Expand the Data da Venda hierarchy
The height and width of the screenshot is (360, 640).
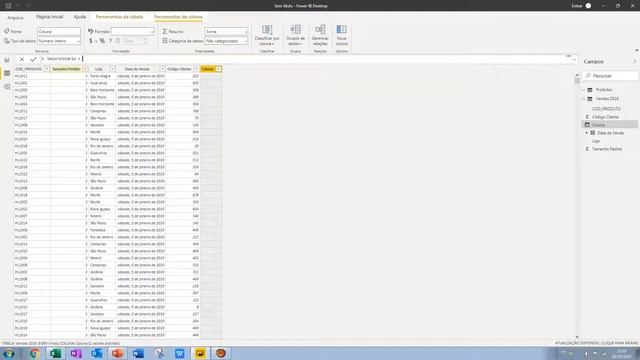coord(587,133)
